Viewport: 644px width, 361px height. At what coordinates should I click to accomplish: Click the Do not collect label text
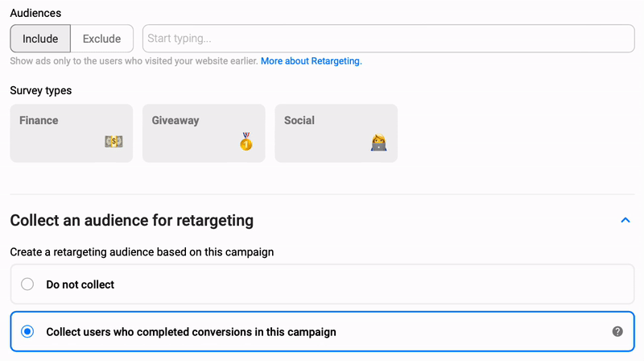pos(80,284)
